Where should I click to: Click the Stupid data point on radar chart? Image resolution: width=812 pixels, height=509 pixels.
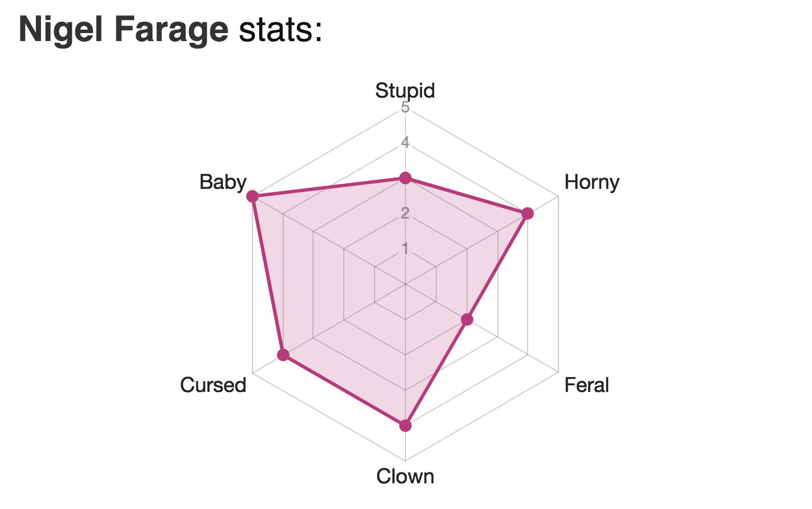tap(405, 178)
